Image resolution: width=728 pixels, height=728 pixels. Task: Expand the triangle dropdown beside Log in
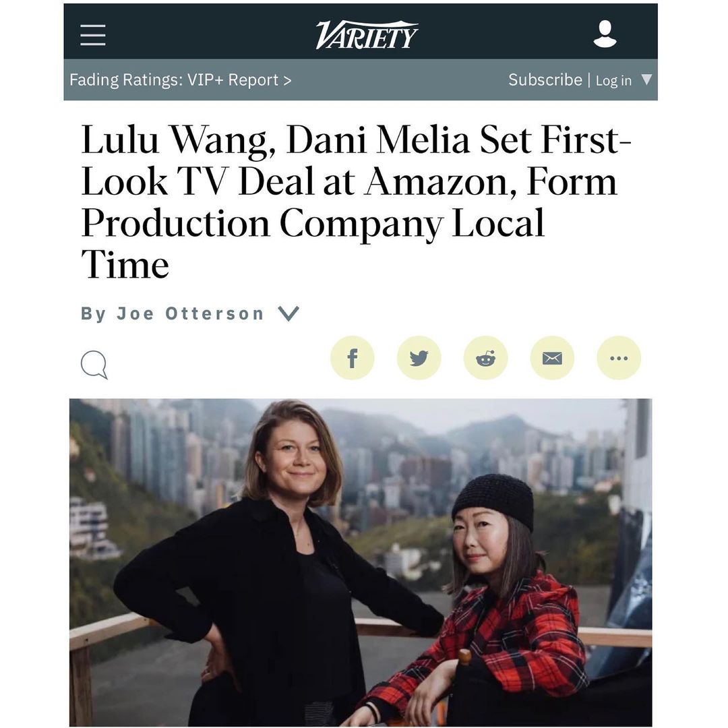tap(646, 80)
